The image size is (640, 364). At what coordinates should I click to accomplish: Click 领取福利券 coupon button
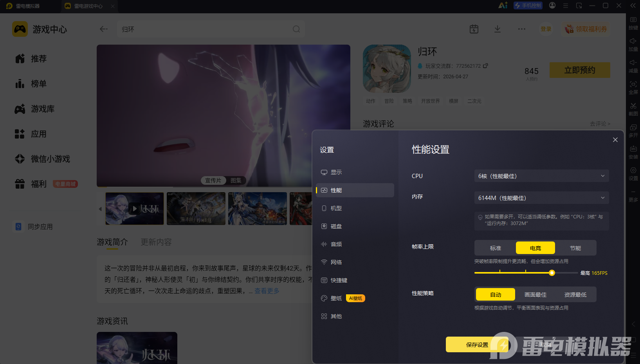(586, 29)
